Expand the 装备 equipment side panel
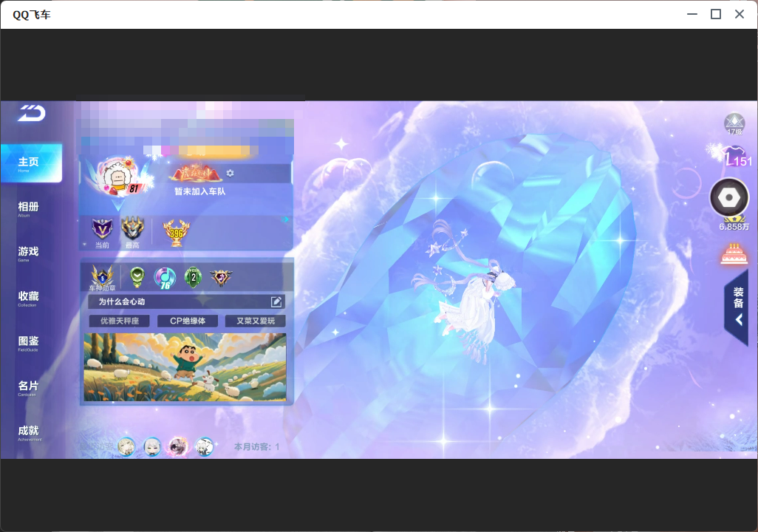 [x=737, y=306]
